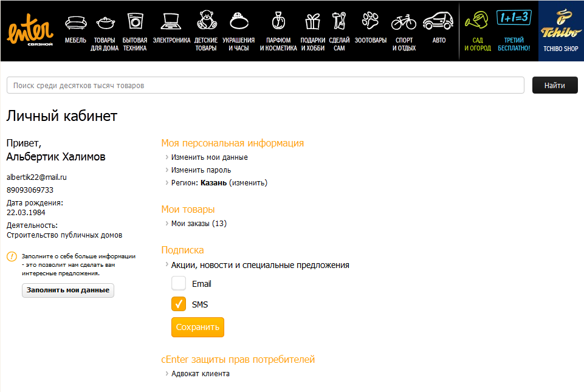Click the Строительство публичных домов text
The height and width of the screenshot is (392, 584).
pyautogui.click(x=64, y=235)
